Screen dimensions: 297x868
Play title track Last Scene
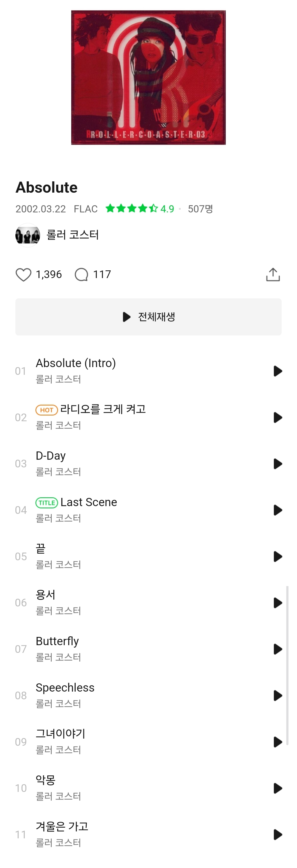click(277, 510)
